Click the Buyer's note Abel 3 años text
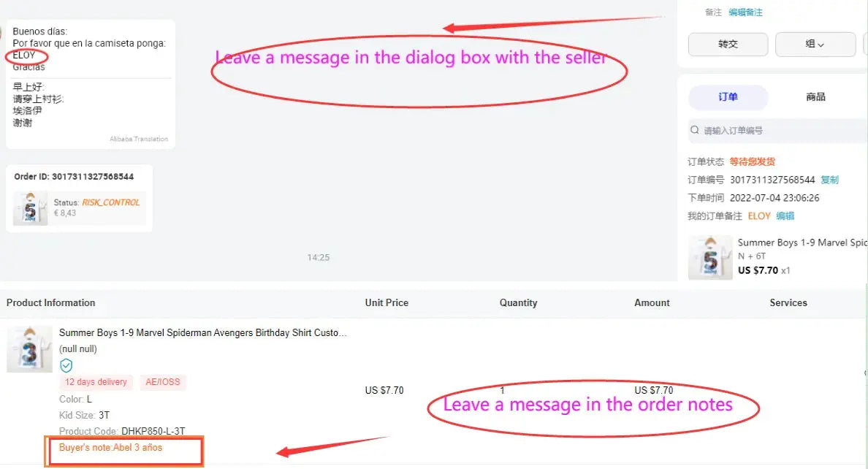The width and height of the screenshot is (868, 469). click(111, 447)
